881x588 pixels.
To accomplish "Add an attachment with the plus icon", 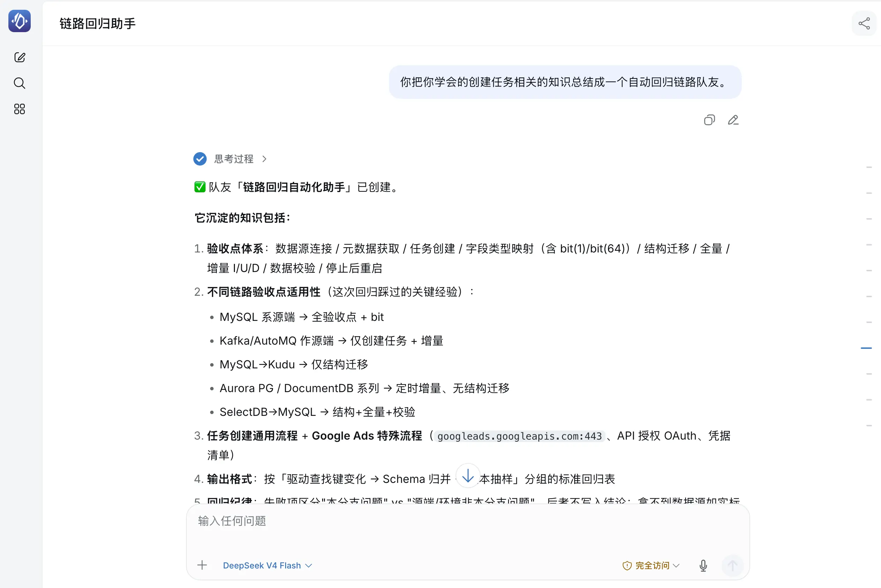I will (202, 565).
